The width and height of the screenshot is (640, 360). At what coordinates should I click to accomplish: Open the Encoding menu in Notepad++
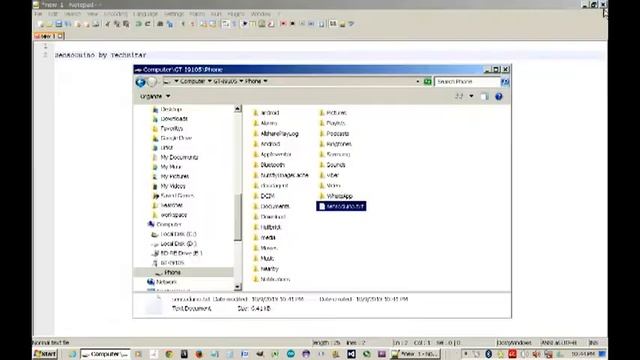116,14
